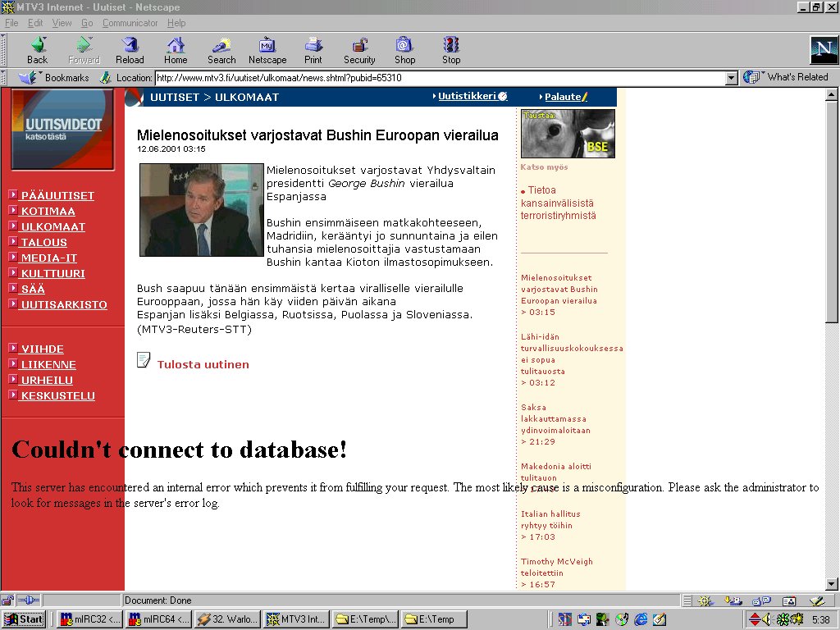Open the MEDIA-IT section link
This screenshot has height=630, width=840.
48,258
